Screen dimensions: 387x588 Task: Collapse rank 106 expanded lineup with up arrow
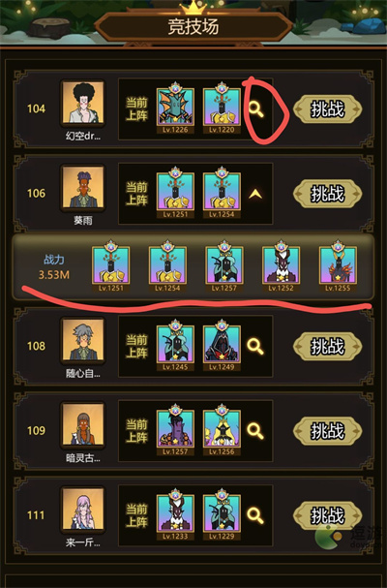[255, 194]
